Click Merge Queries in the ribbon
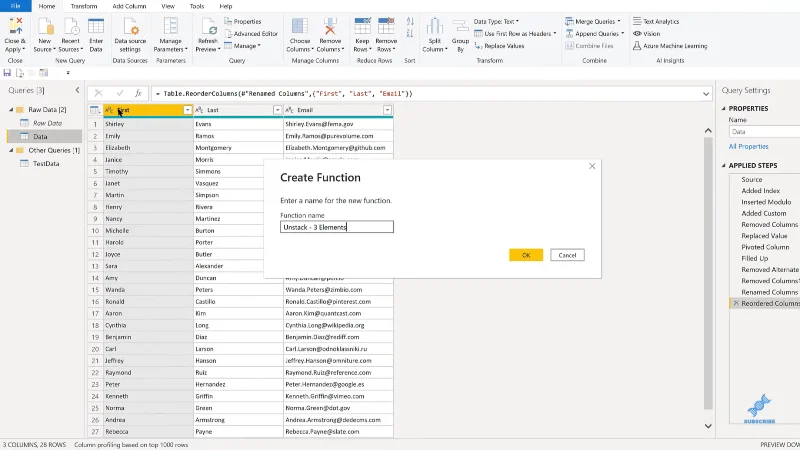 tap(593, 21)
